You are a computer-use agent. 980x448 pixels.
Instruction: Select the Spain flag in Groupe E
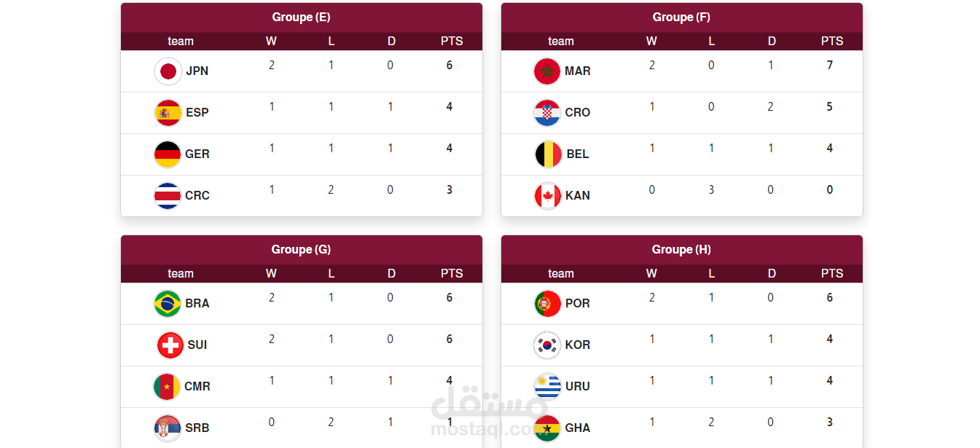click(x=168, y=113)
